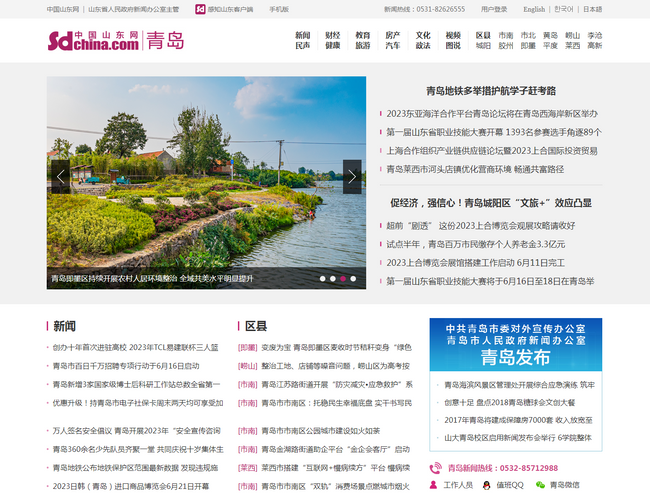650x500 pixels.
Task: Click the 工作人员 person icon
Action: point(435,485)
